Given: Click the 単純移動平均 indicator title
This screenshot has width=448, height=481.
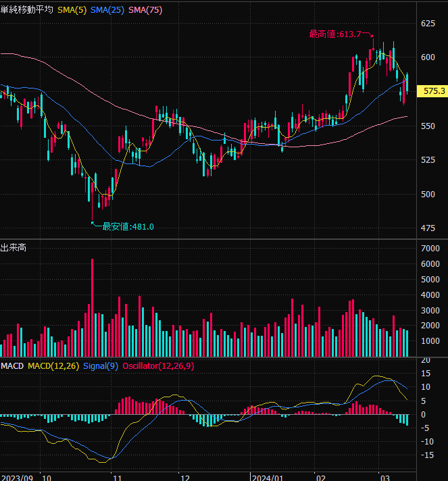Looking at the screenshot, I should (x=27, y=10).
